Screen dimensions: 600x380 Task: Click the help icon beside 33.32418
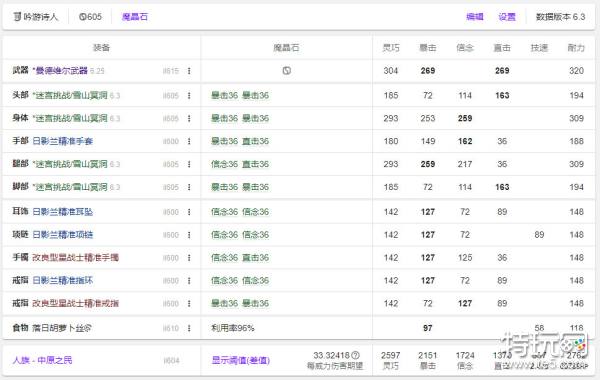[355, 355]
